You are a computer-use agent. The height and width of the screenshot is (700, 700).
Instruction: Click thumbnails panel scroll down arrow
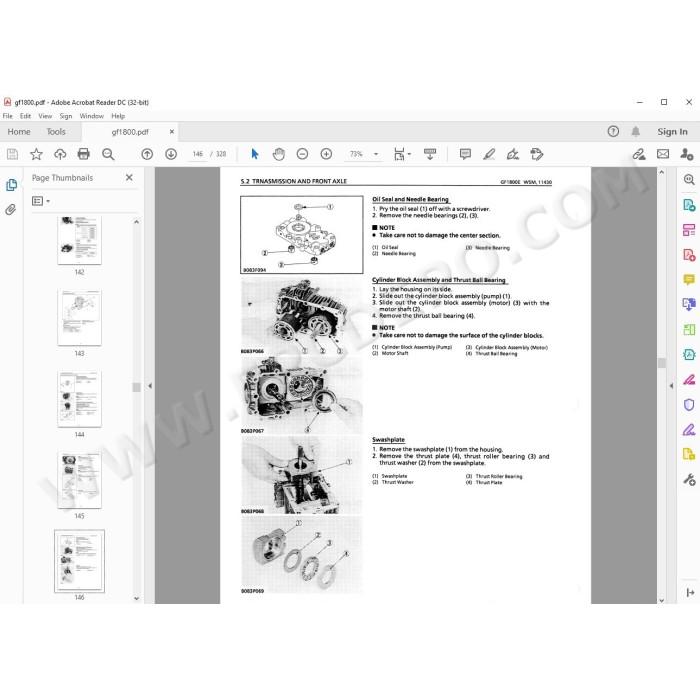(x=137, y=598)
